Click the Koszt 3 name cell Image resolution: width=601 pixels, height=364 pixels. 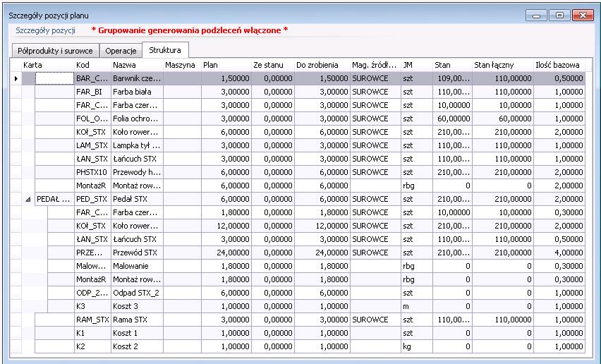138,307
